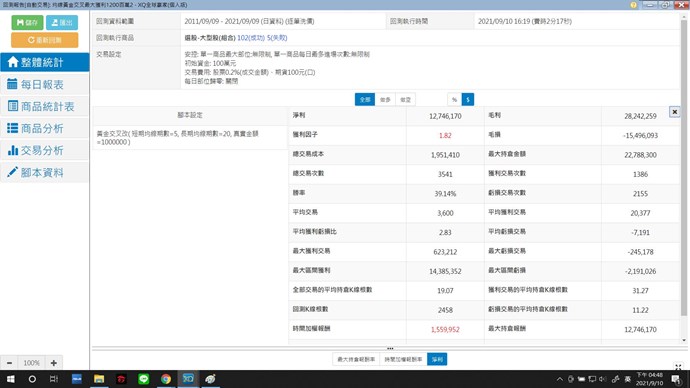Switch values to percent (%) display

click(x=454, y=99)
